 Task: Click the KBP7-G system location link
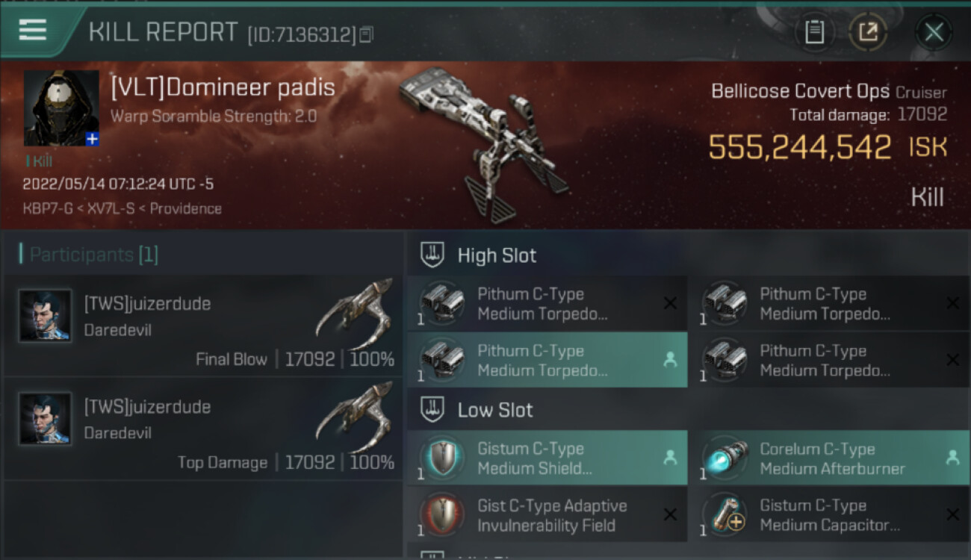click(46, 209)
